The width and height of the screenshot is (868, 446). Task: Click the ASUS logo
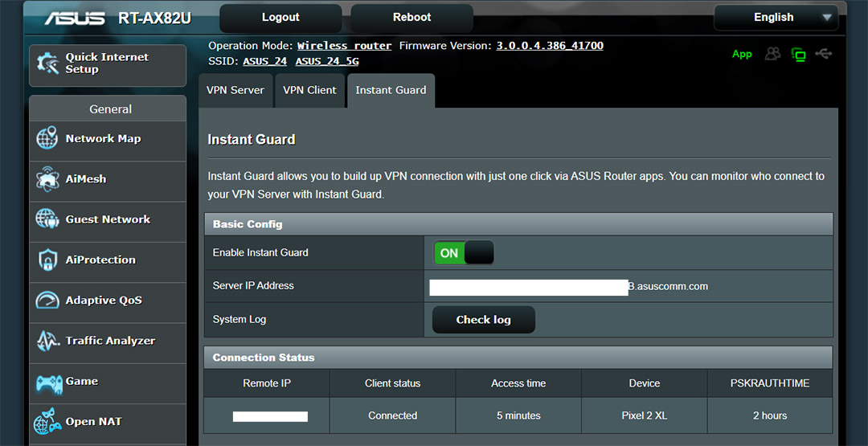(x=75, y=18)
